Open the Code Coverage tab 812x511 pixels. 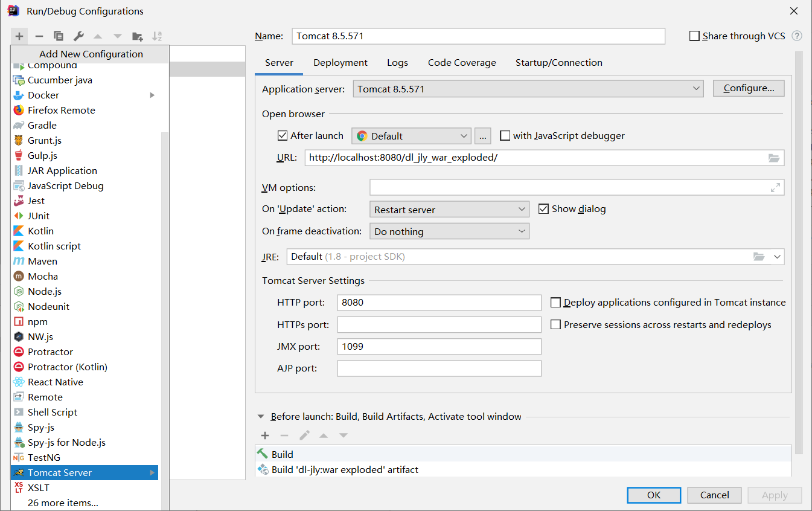point(462,63)
